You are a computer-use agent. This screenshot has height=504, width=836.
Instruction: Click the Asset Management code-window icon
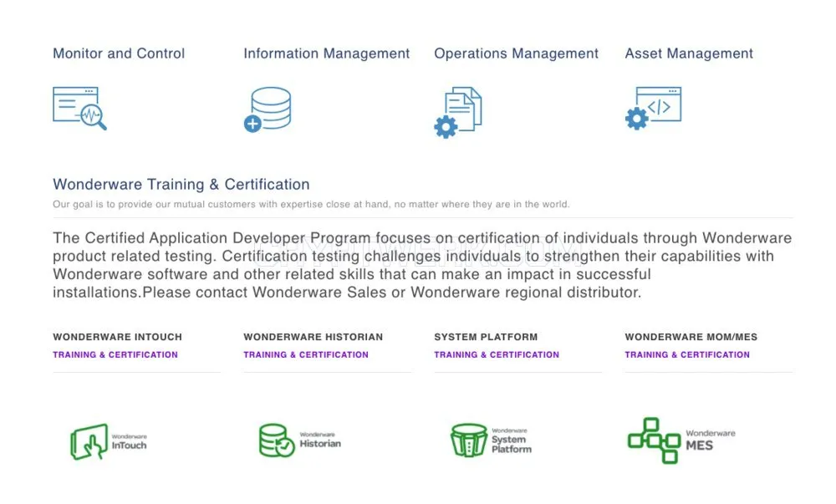tap(653, 108)
